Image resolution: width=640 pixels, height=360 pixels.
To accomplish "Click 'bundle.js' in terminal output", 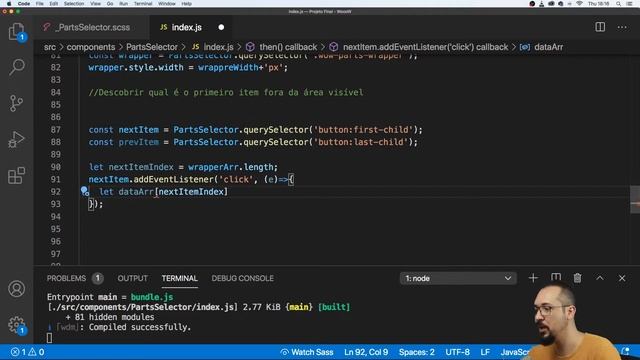I will [151, 297].
